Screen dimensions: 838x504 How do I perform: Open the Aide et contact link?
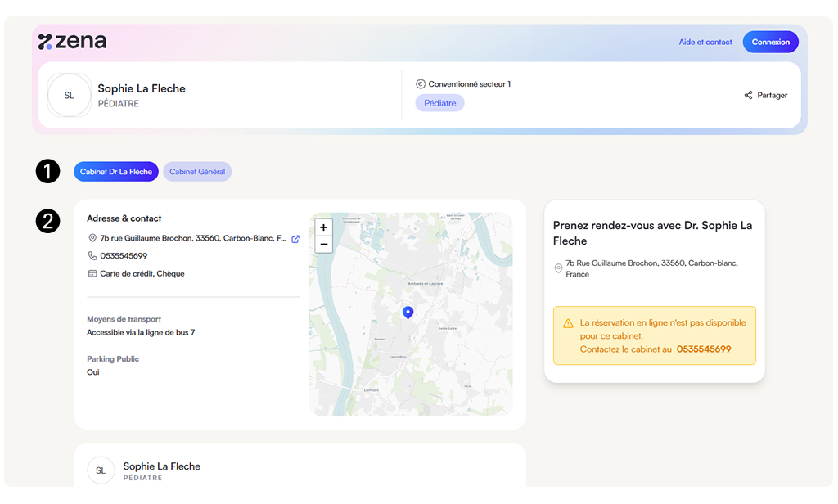click(705, 42)
